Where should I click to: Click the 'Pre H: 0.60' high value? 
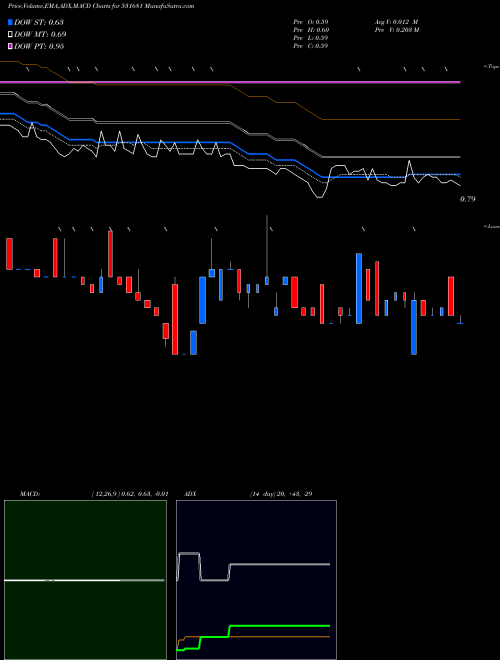pyautogui.click(x=311, y=30)
